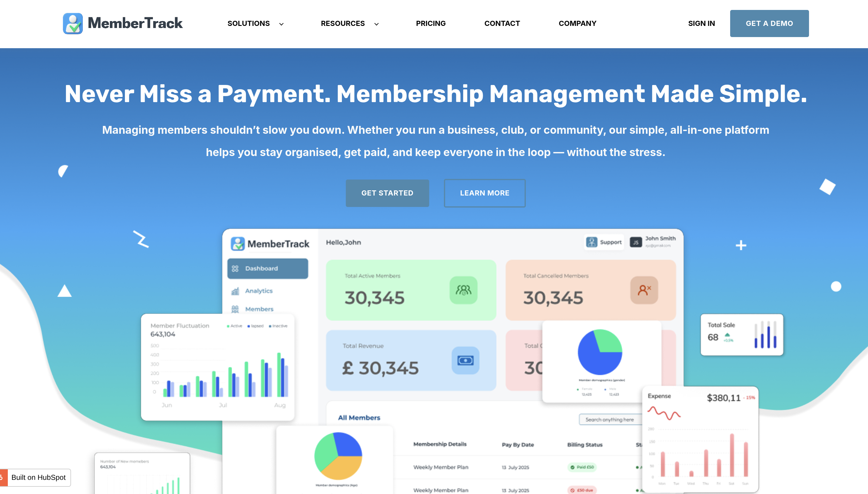Click the JS user avatar
Viewport: 868px width, 494px height.
tap(635, 242)
